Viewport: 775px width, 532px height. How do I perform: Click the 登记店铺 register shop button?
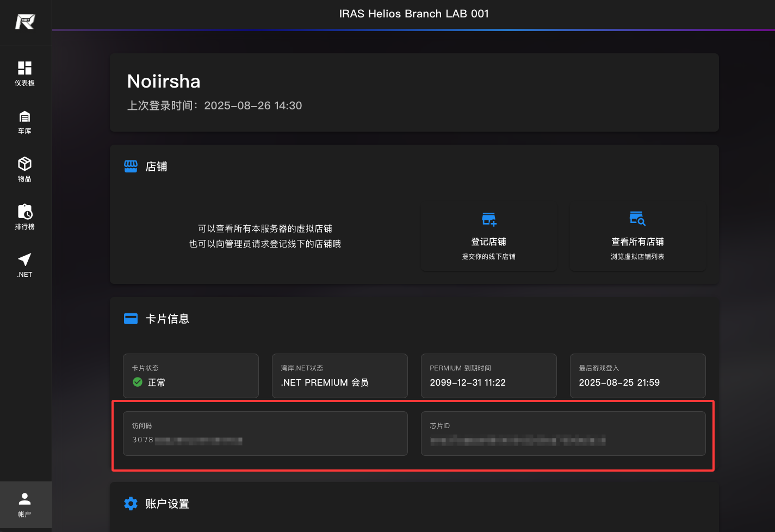[x=488, y=237]
